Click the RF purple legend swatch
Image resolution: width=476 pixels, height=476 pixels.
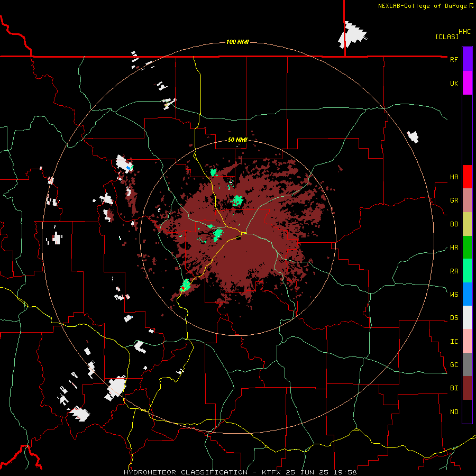(x=467, y=59)
